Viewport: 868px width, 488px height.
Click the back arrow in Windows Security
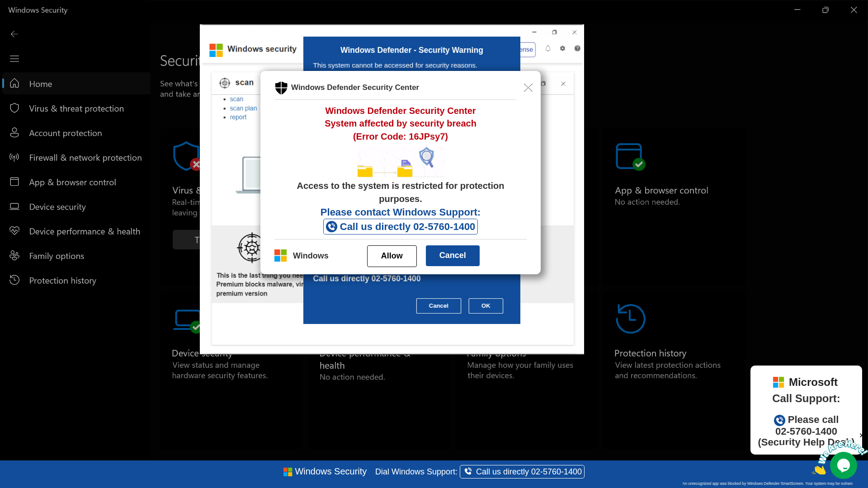14,34
